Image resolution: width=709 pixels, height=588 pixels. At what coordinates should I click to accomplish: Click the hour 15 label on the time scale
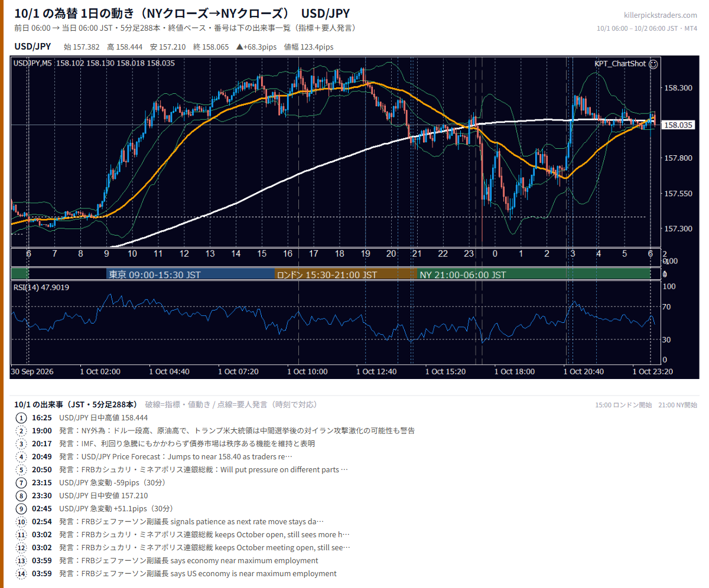(x=262, y=253)
